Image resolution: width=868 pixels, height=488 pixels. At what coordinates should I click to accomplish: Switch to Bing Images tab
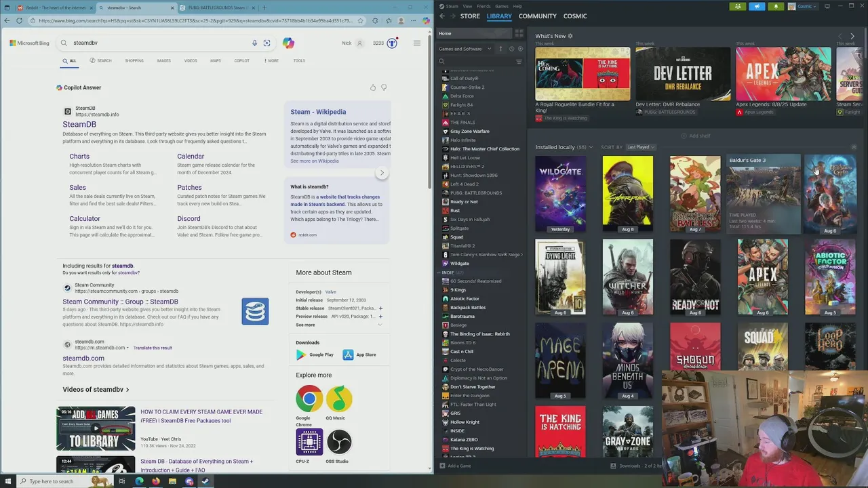pos(164,61)
